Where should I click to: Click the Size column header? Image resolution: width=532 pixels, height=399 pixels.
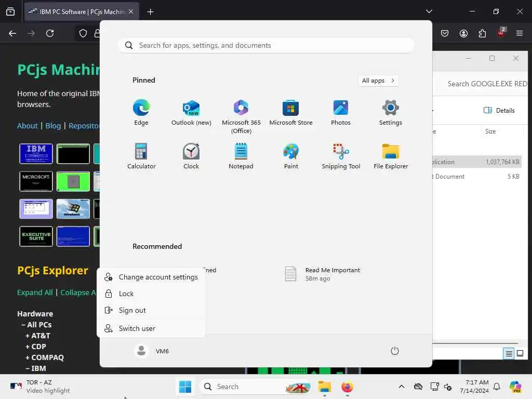point(502,131)
